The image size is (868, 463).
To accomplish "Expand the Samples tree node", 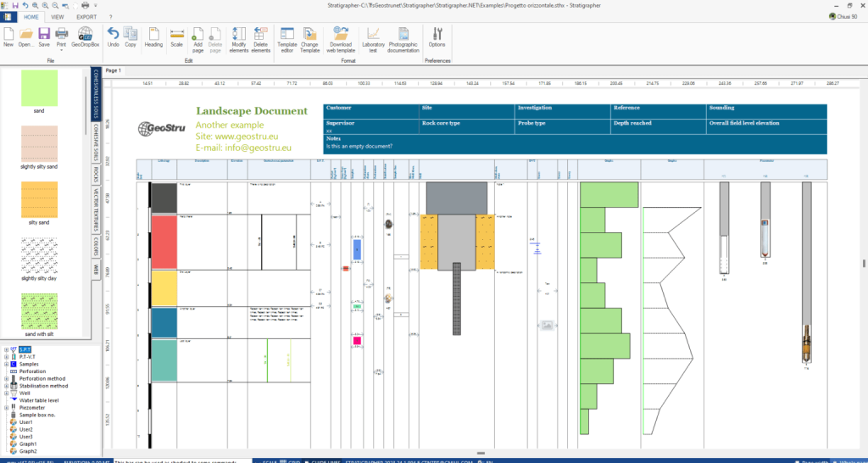I will [x=6, y=364].
